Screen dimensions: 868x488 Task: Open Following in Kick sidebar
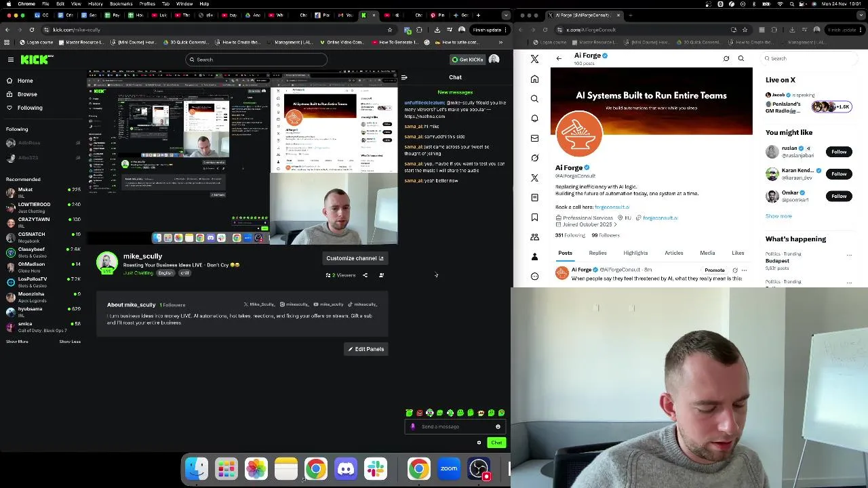(30, 108)
